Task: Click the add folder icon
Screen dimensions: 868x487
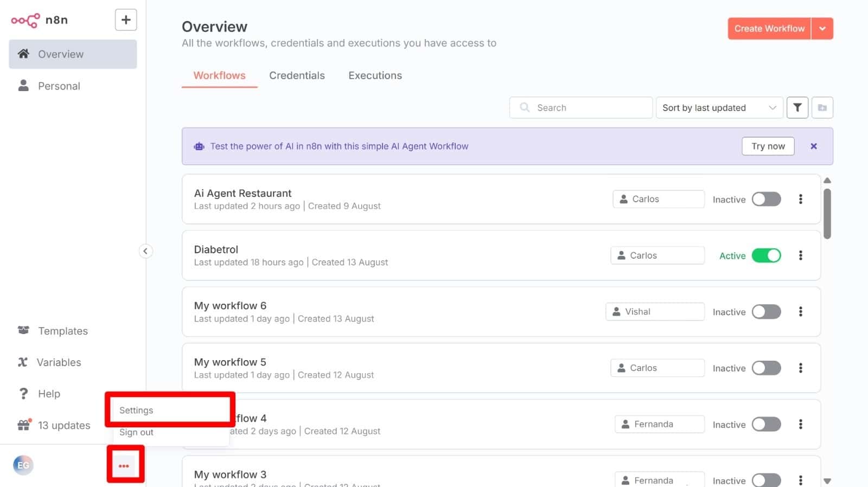Action: [x=822, y=107]
